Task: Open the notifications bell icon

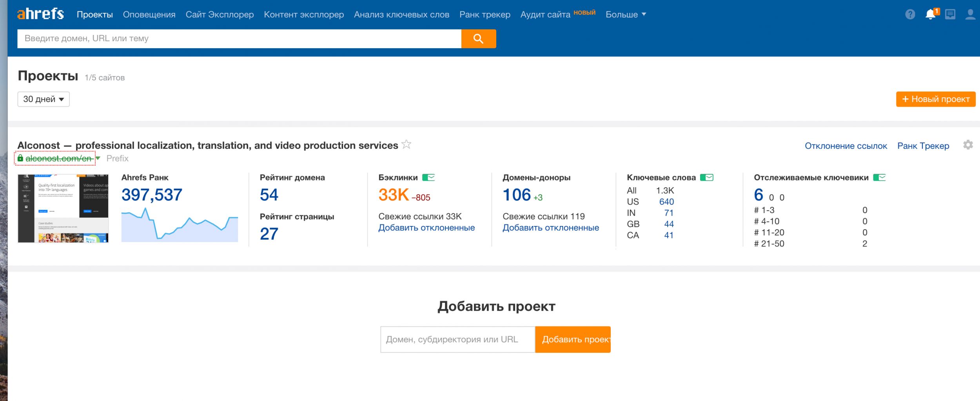Action: point(931,14)
